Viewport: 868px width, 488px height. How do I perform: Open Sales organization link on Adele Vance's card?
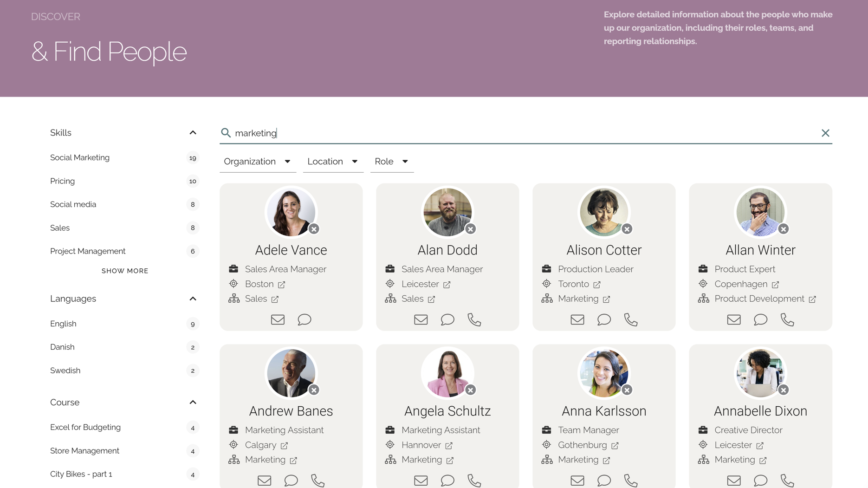point(275,299)
